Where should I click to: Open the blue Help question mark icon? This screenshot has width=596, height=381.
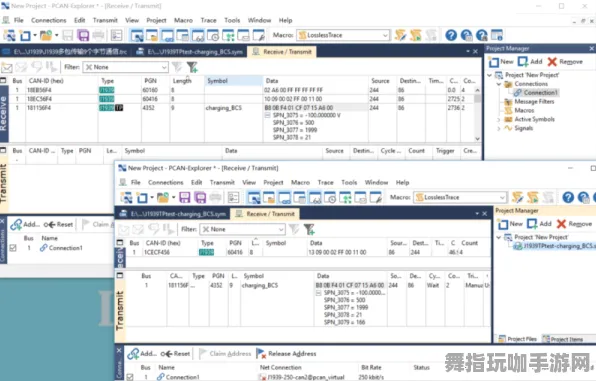tap(451, 35)
